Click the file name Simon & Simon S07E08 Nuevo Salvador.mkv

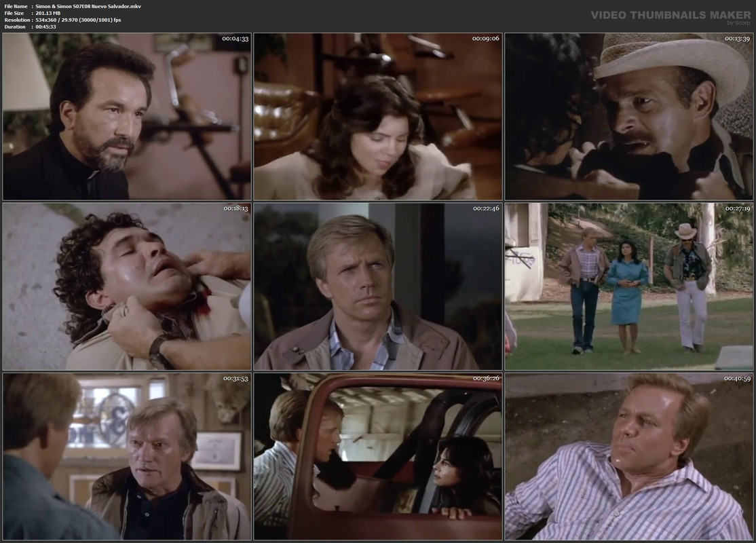tap(88, 6)
